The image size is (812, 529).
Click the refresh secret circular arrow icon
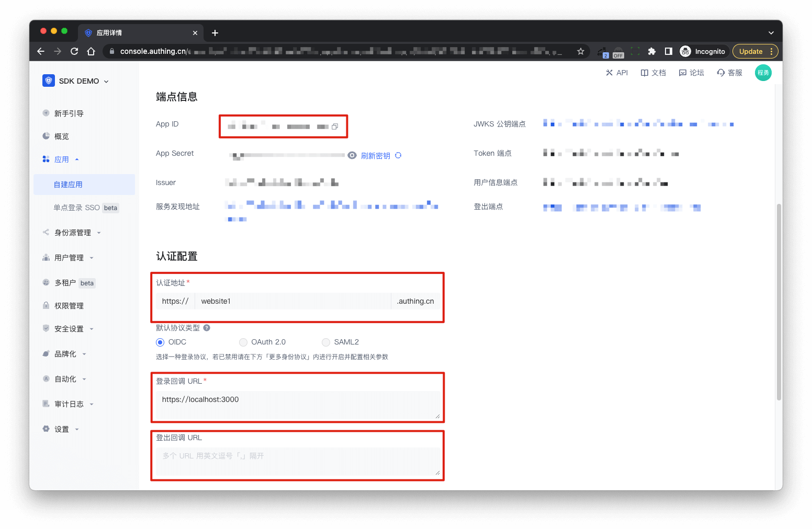pyautogui.click(x=398, y=155)
